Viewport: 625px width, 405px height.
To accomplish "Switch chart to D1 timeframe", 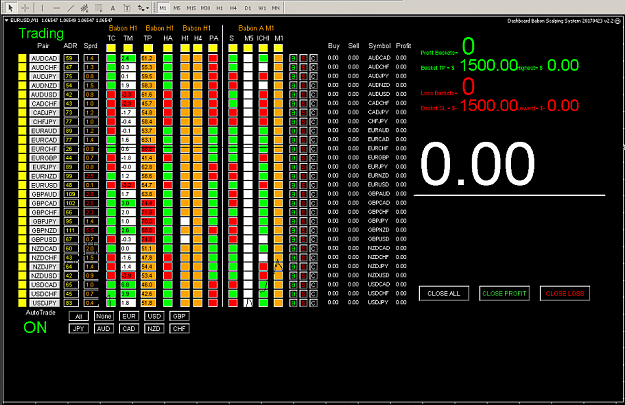I will click(248, 8).
